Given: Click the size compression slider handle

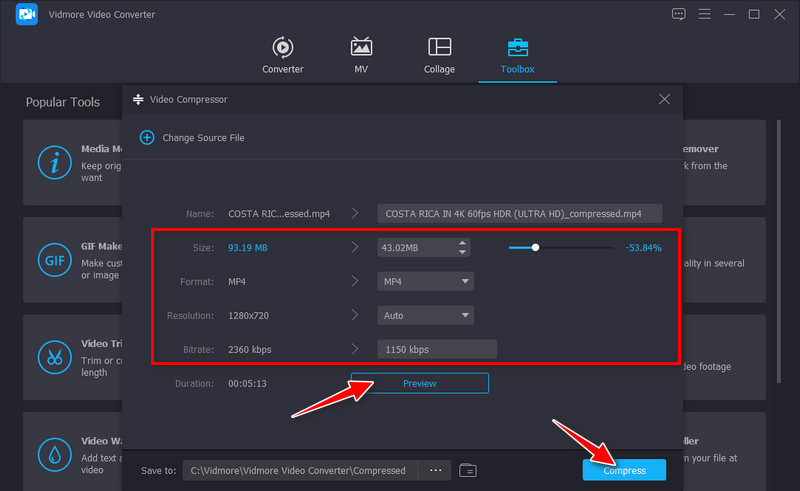Looking at the screenshot, I should coord(535,247).
